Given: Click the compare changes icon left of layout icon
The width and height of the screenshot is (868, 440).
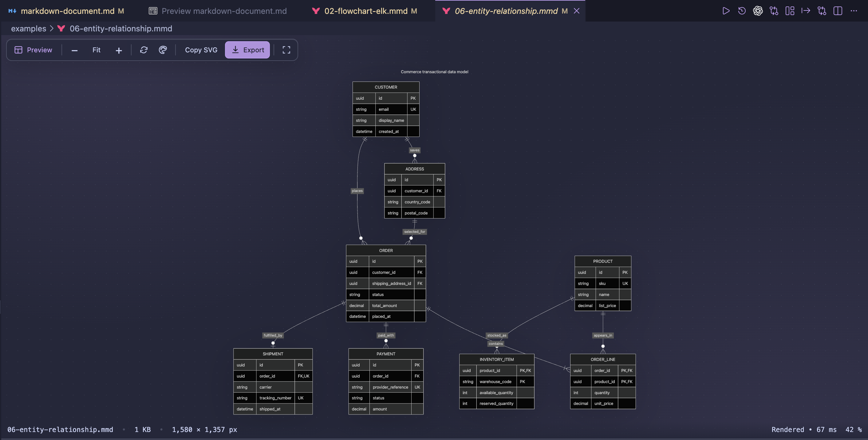Looking at the screenshot, I should tap(774, 11).
